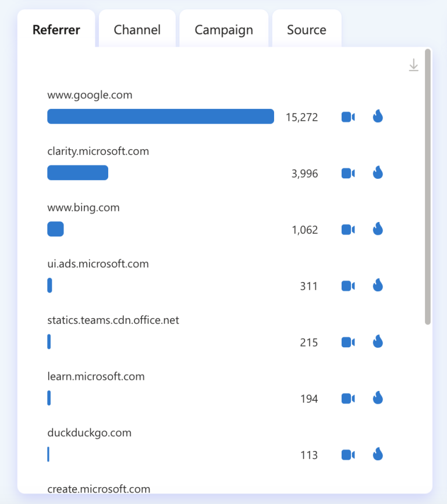Open heatmap for statics.teams.cdn.office.net
Image resolution: width=447 pixels, height=504 pixels.
(378, 341)
